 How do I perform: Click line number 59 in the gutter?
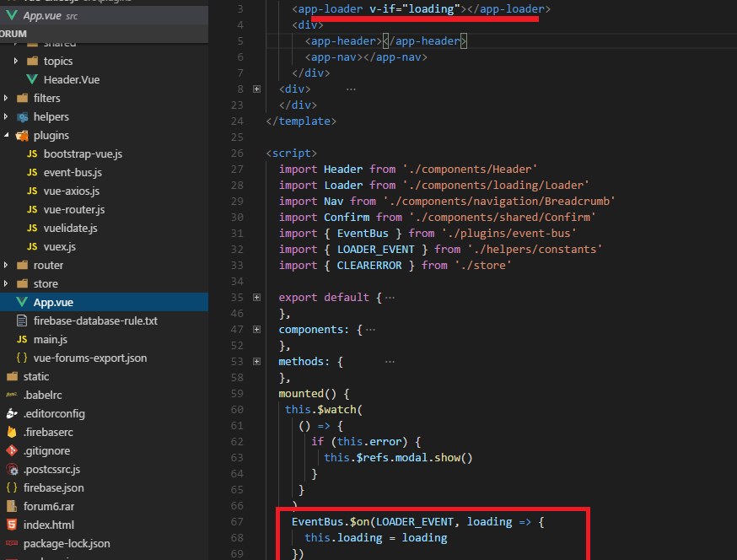237,394
